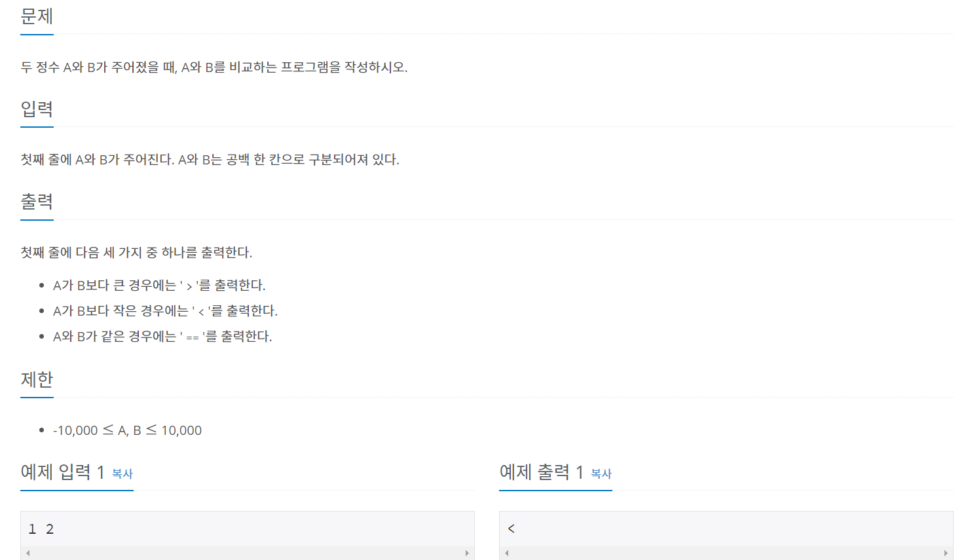Click the -10,000 ≤ A, B ≤ 10,000 constraint
The width and height of the screenshot is (968, 560).
pyautogui.click(x=128, y=430)
